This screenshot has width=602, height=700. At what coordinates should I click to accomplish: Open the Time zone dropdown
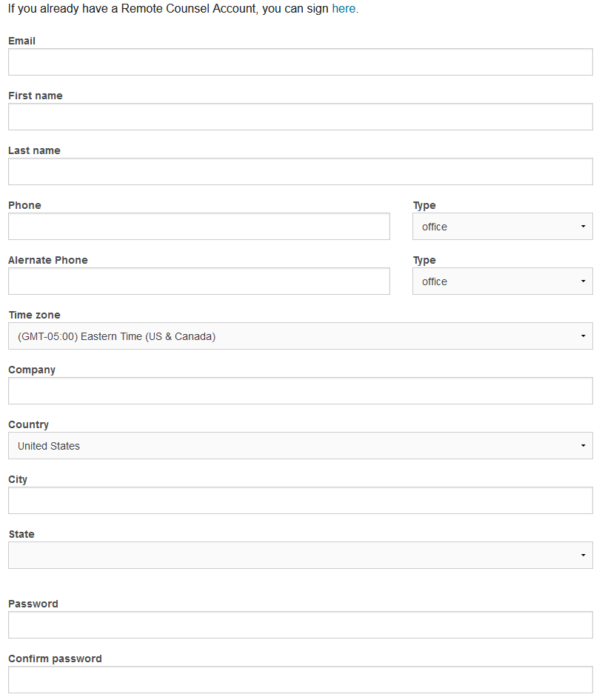click(300, 336)
